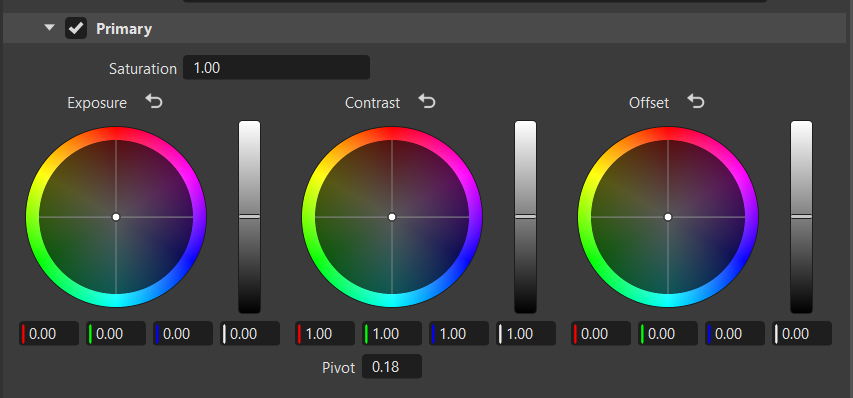This screenshot has height=398, width=853.
Task: Select the Exposure master white value field
Action: (250, 333)
